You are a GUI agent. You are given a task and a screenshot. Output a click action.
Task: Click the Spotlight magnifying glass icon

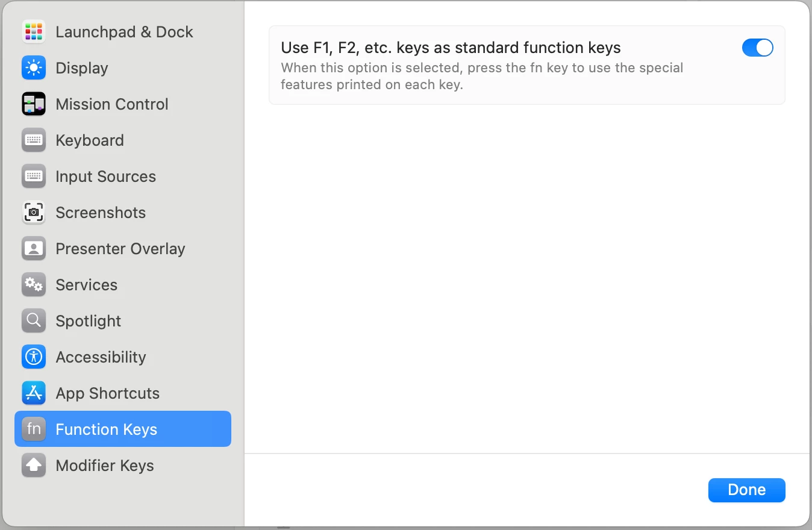point(34,321)
